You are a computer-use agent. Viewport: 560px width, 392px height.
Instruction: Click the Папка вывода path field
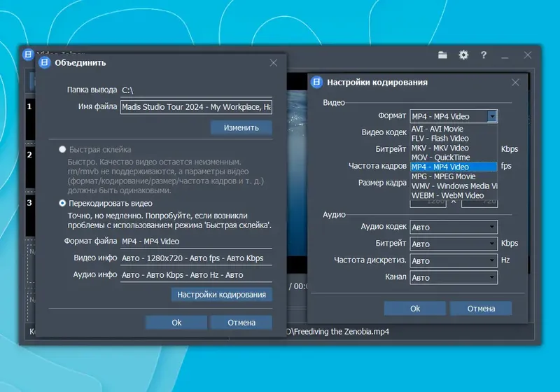(x=196, y=90)
